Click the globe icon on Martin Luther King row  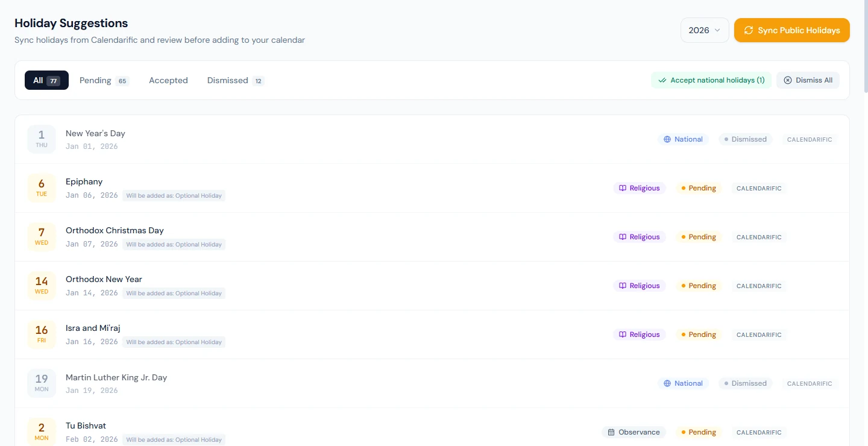point(667,383)
